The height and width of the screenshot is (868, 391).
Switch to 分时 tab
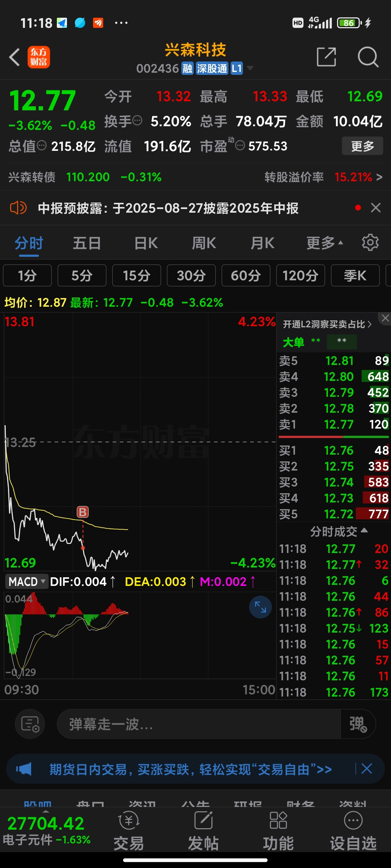pyautogui.click(x=29, y=243)
